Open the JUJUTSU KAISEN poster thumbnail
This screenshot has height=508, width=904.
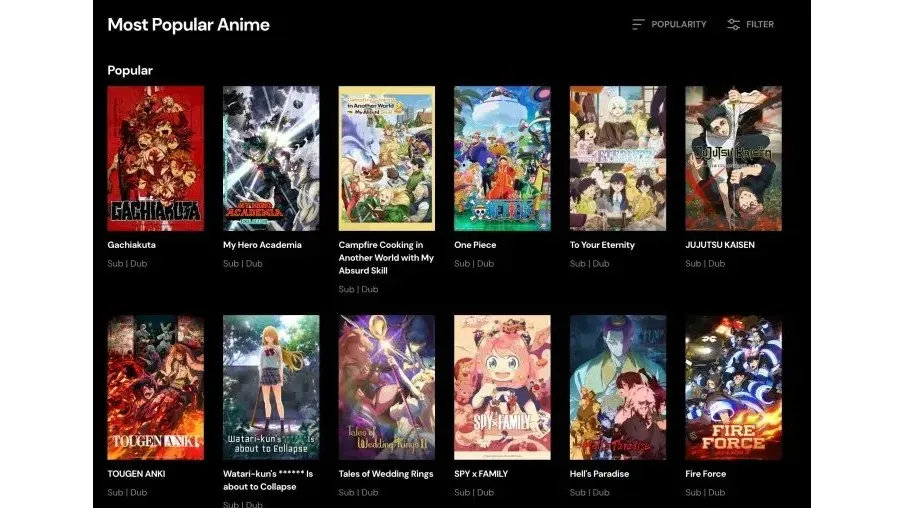733,159
